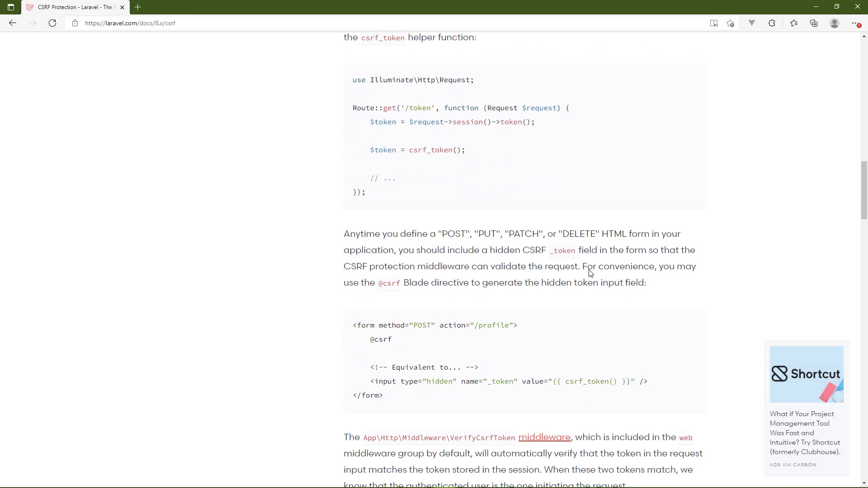Open the Vue devtools extension icon
868x488 pixels.
coord(752,23)
